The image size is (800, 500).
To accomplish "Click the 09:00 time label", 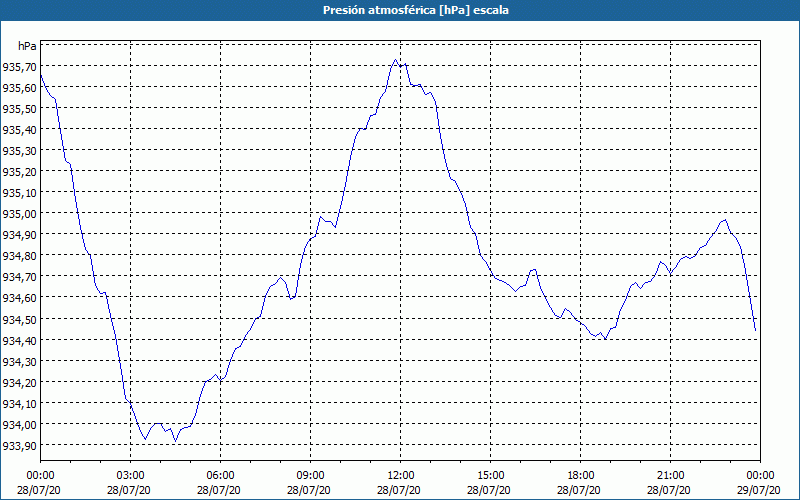I will coord(310,476).
